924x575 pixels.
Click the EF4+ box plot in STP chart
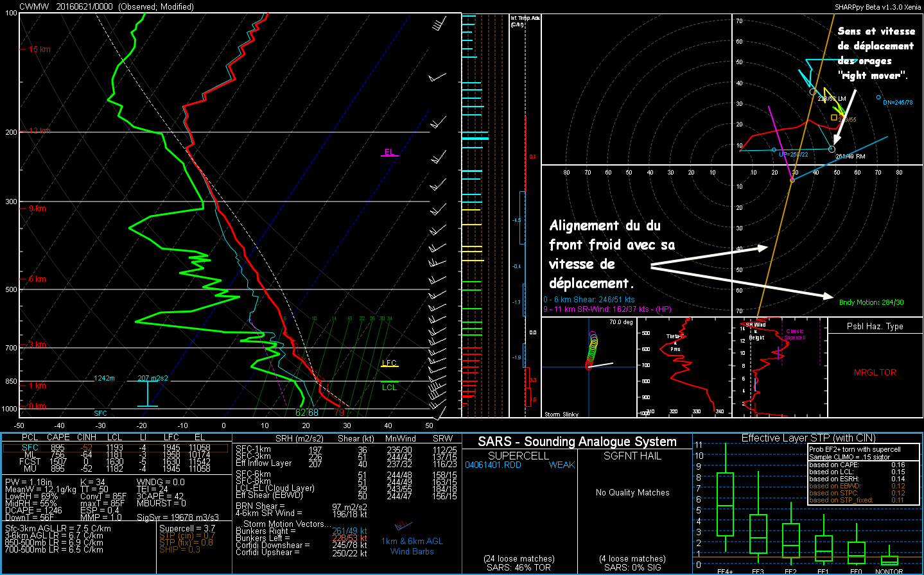[x=724, y=504]
